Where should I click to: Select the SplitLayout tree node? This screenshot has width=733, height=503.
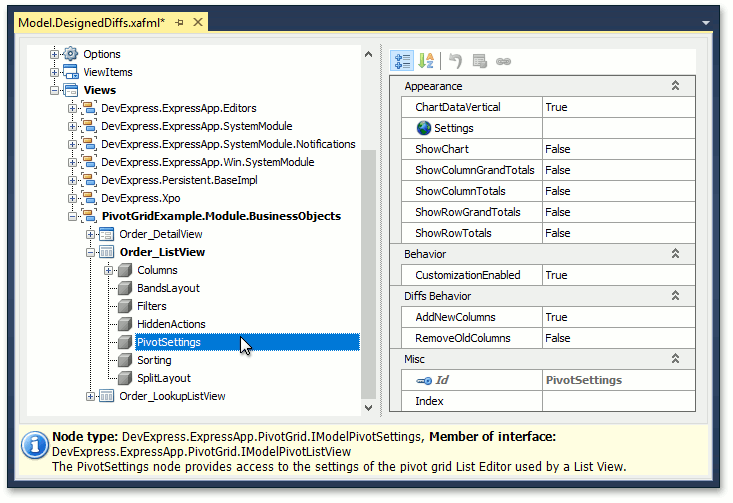164,378
